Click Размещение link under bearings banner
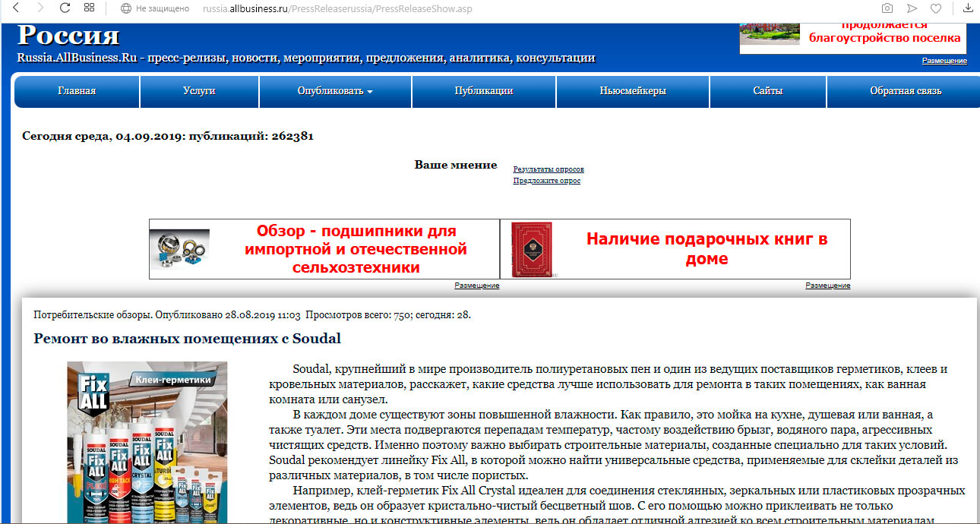980x524 pixels. click(476, 286)
